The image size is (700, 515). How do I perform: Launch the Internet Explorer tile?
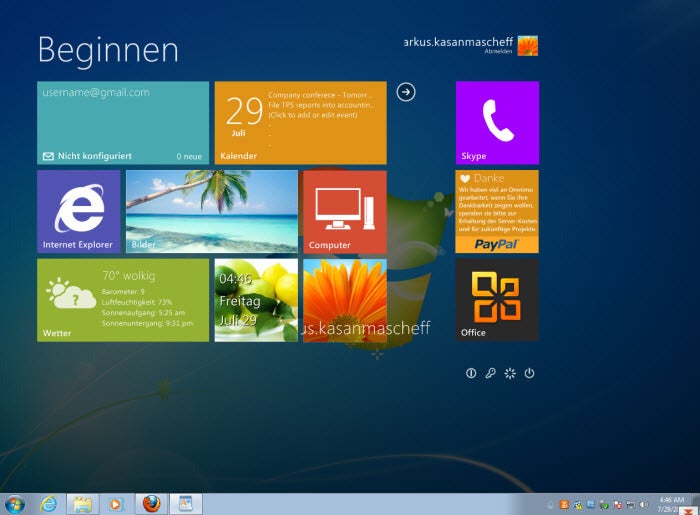click(x=78, y=211)
